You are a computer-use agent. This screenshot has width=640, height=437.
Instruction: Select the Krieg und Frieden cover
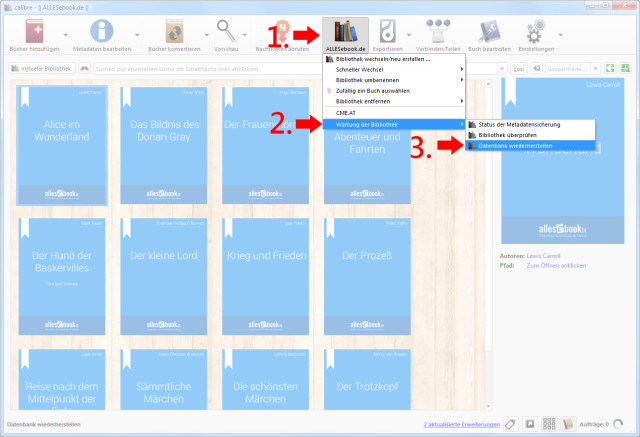pos(265,276)
